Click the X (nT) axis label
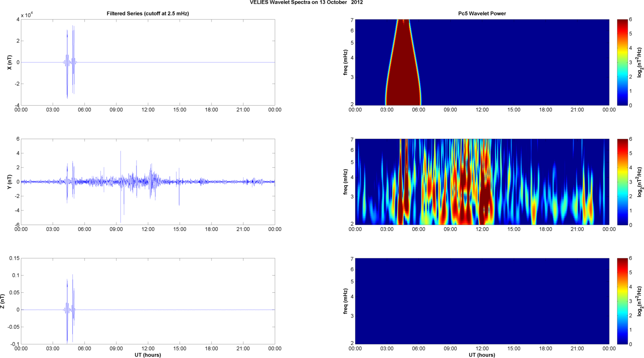Viewport: 644px width, 358px height. (x=9, y=62)
